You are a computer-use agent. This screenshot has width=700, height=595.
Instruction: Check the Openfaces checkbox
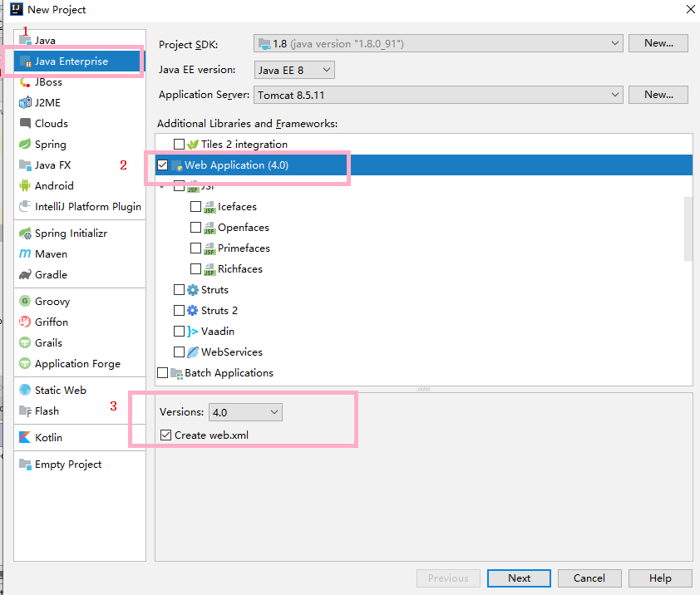click(x=195, y=227)
